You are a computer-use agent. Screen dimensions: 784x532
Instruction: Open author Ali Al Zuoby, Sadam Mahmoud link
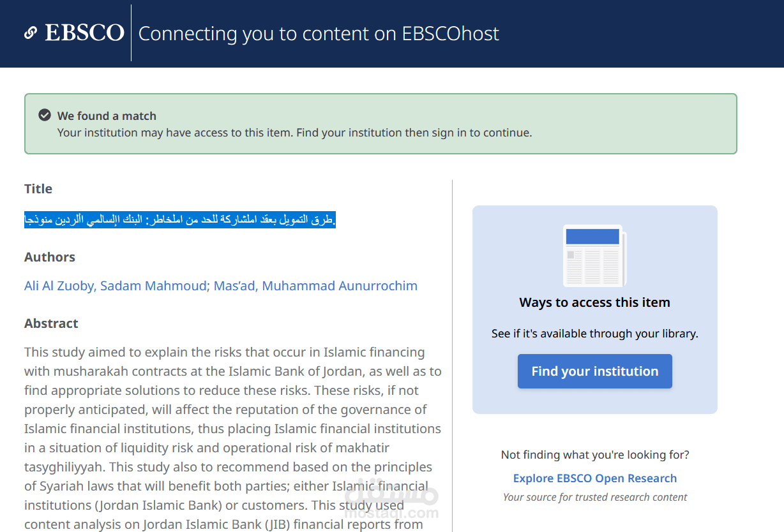tap(116, 286)
